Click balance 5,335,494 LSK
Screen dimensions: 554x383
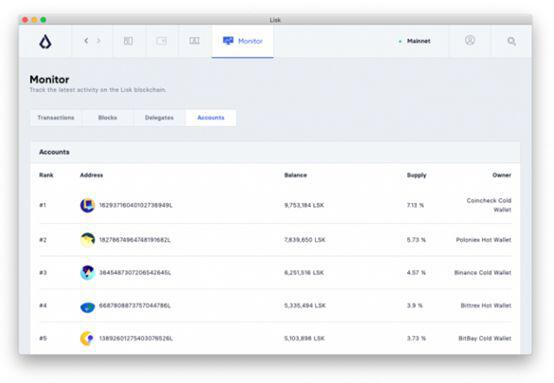(x=305, y=306)
